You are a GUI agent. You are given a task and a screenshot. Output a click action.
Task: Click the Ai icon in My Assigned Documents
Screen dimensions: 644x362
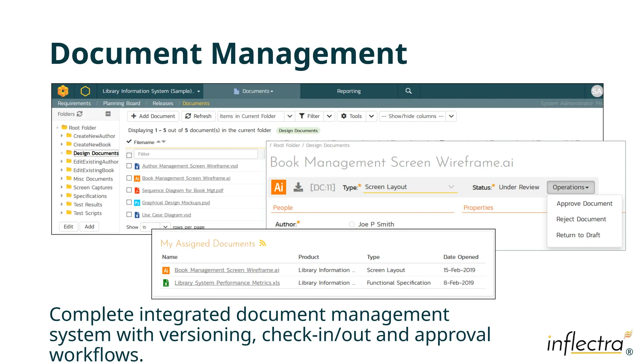pos(166,270)
